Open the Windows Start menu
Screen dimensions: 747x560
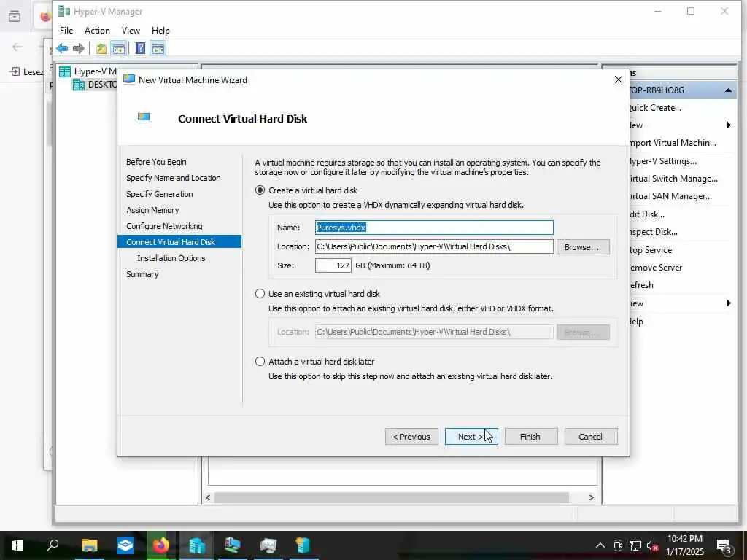(18, 545)
